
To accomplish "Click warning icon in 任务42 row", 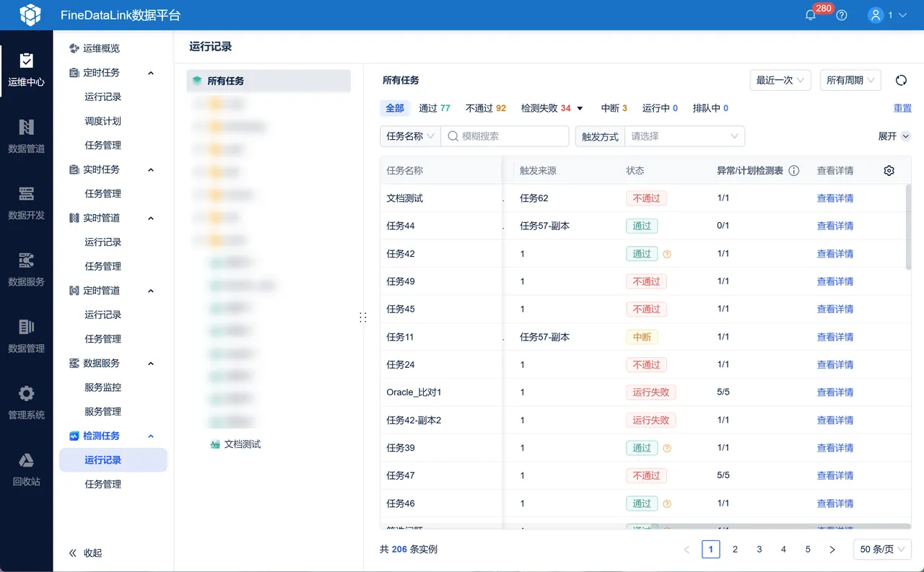I will pyautogui.click(x=667, y=254).
